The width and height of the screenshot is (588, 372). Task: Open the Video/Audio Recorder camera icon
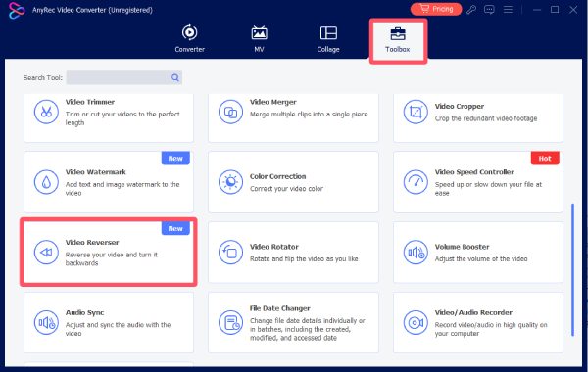pos(416,322)
